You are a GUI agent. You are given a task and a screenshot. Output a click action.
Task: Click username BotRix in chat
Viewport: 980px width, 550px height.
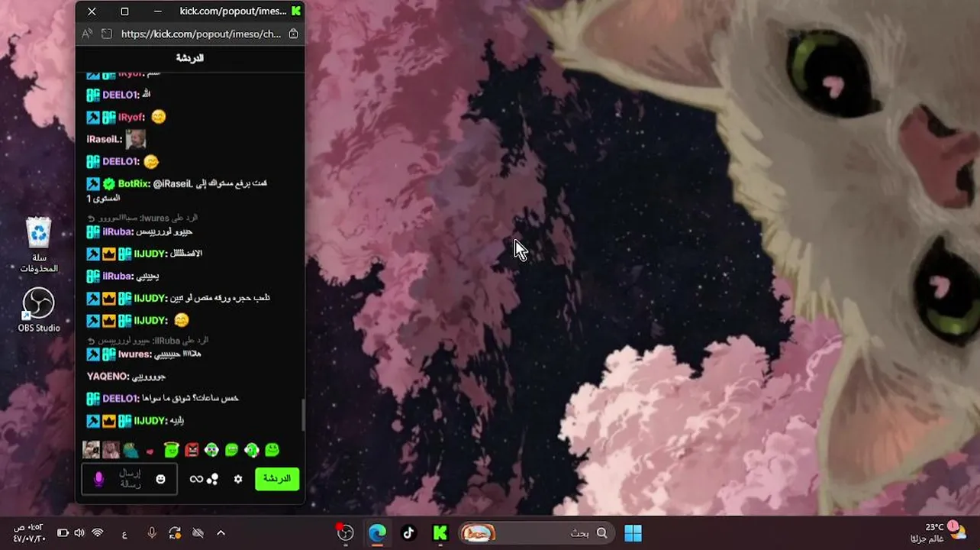tap(132, 184)
